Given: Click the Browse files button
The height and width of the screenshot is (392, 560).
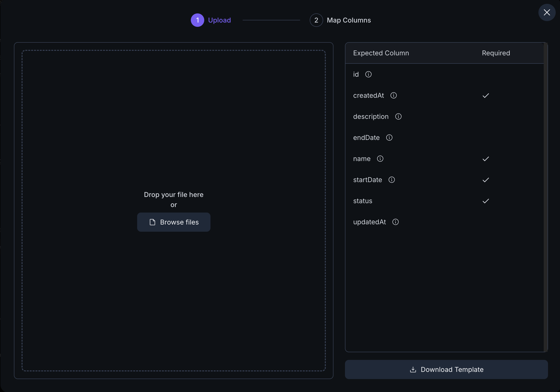Looking at the screenshot, I should pos(174,222).
